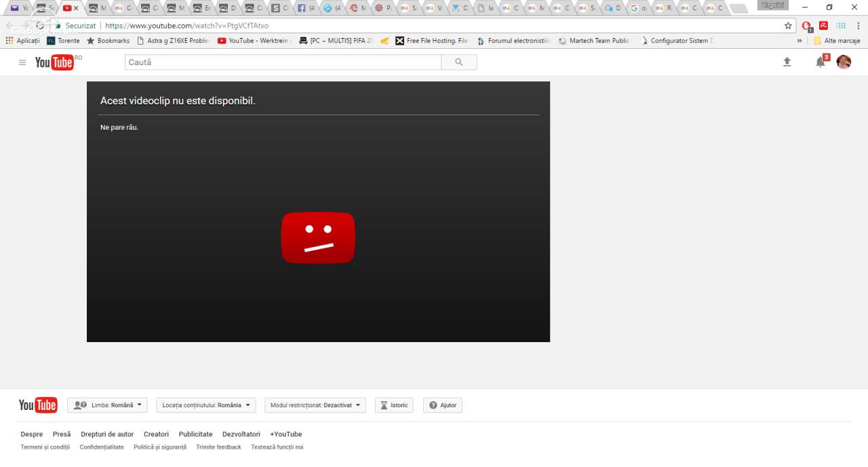
Task: Open the account avatar menu
Action: pos(844,62)
